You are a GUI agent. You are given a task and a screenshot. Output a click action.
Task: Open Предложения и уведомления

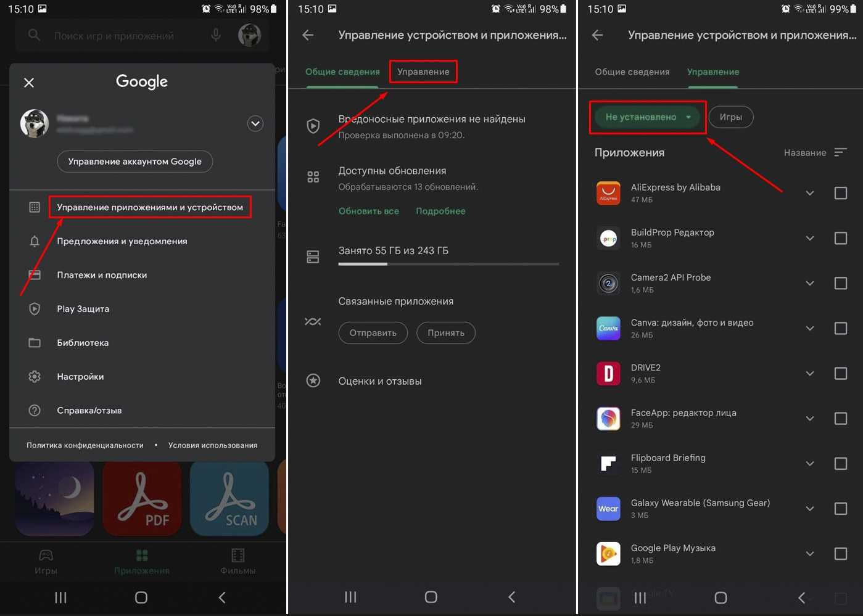pyautogui.click(x=122, y=241)
